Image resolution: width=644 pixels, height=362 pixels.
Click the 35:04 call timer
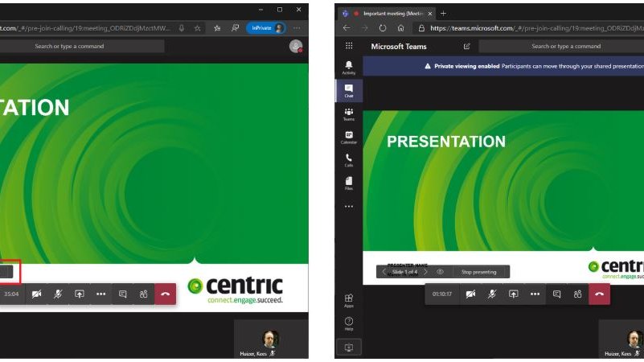[11, 294]
